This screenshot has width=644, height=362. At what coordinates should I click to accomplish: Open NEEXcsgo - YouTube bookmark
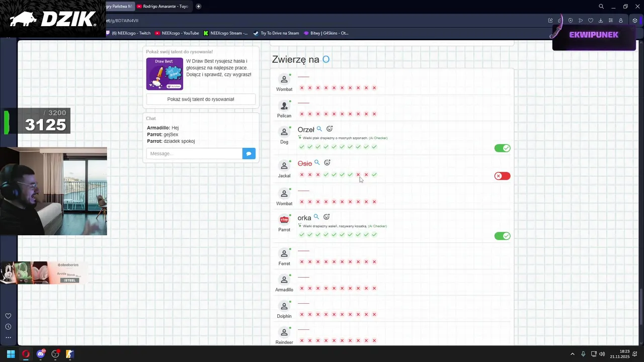click(x=177, y=33)
